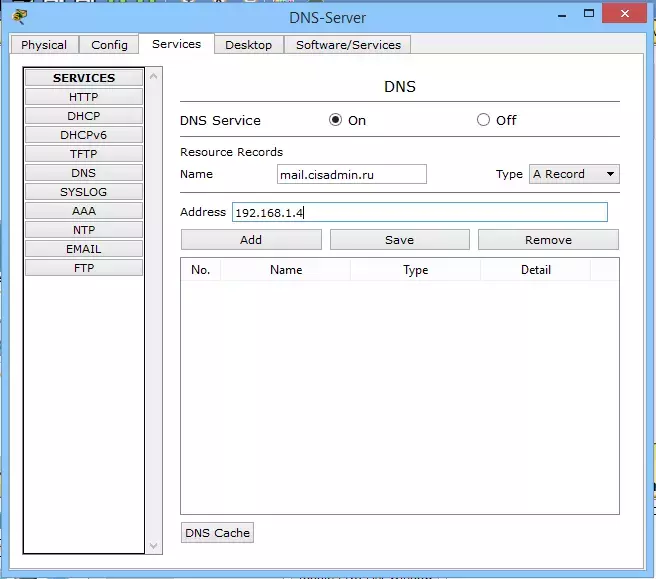Select the DHCP service
The image size is (656, 579).
pyautogui.click(x=84, y=116)
